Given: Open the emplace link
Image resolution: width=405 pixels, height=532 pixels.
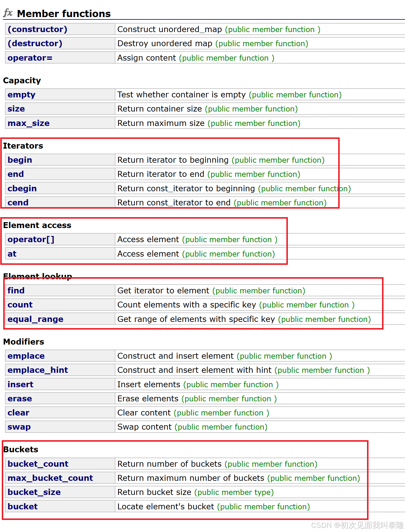Looking at the screenshot, I should tap(26, 356).
